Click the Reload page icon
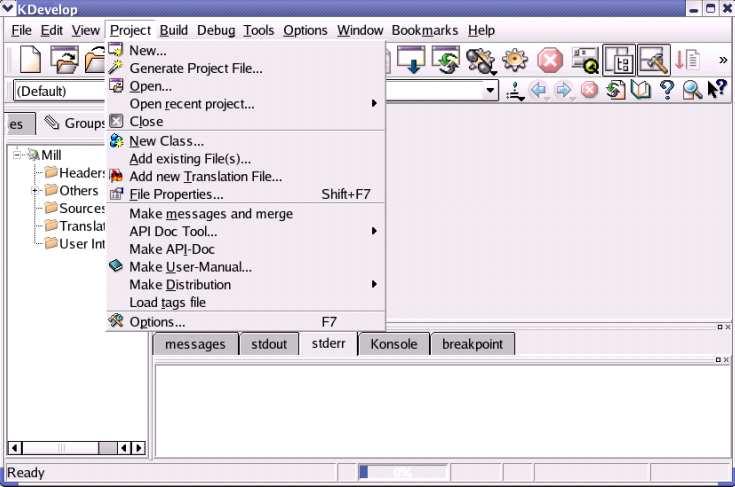Screen dimensions: 735x487 615,90
